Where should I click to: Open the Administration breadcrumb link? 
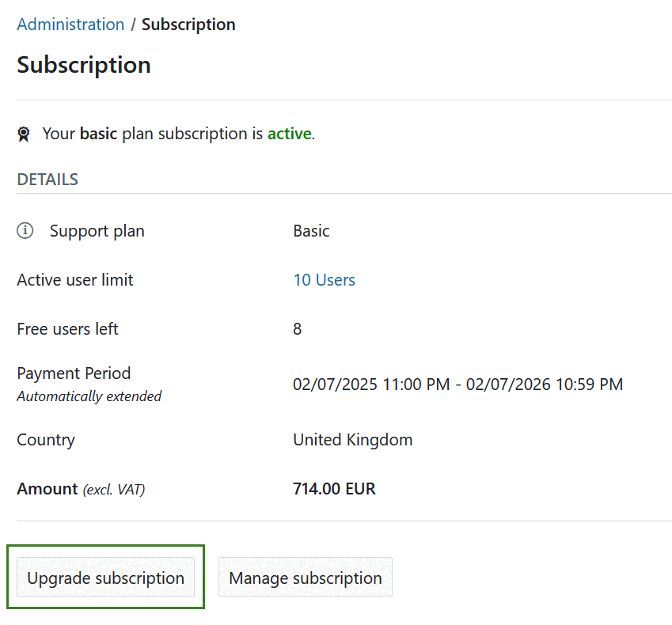click(x=70, y=25)
